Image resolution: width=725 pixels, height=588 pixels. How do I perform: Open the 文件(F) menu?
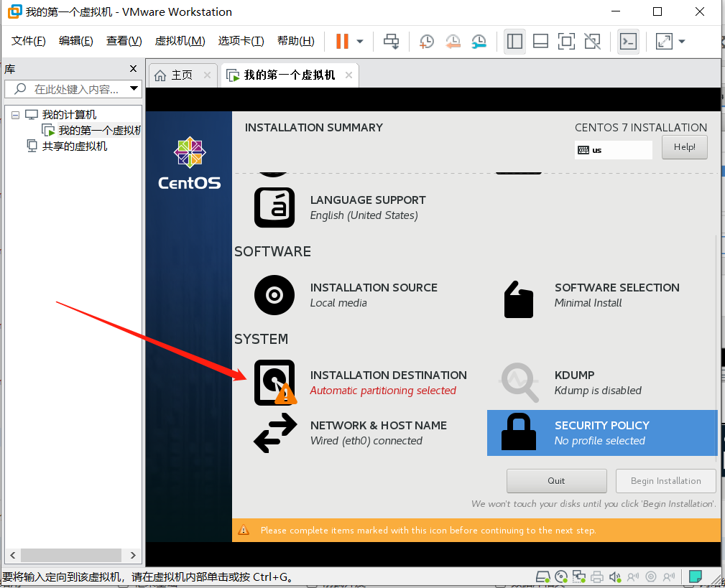[28, 41]
